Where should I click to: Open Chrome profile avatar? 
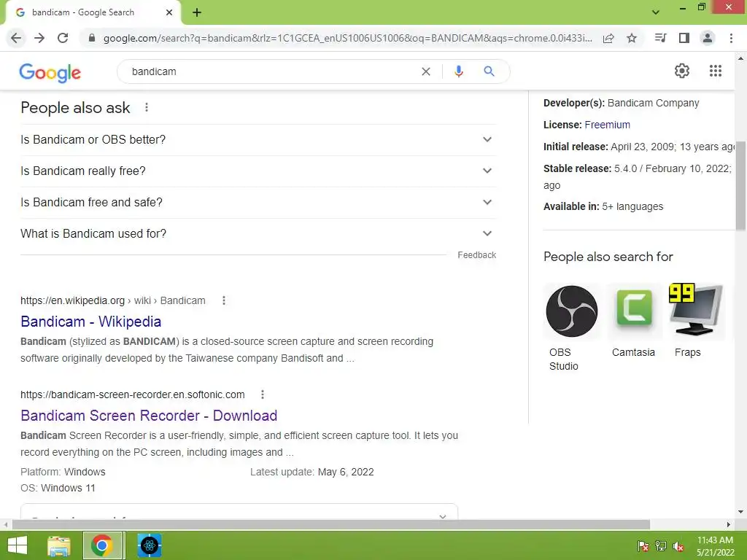708,38
